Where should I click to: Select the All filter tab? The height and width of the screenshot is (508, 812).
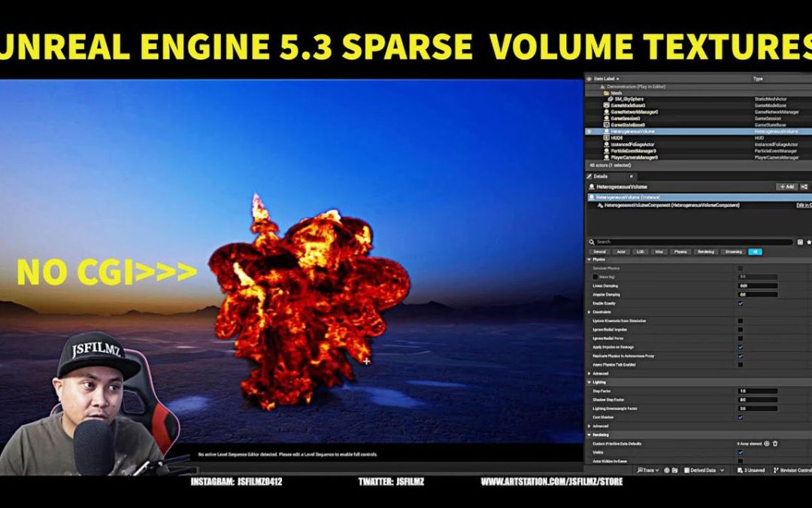click(x=755, y=252)
